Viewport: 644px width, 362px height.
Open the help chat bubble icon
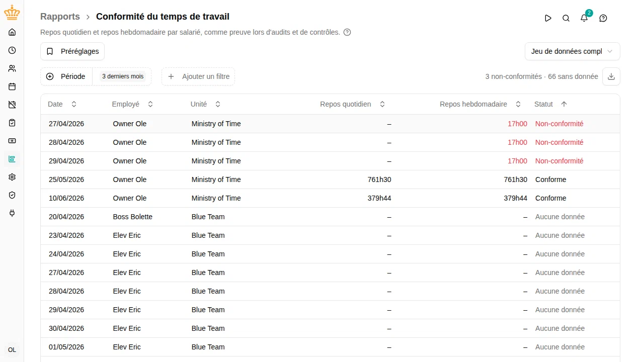click(x=603, y=18)
